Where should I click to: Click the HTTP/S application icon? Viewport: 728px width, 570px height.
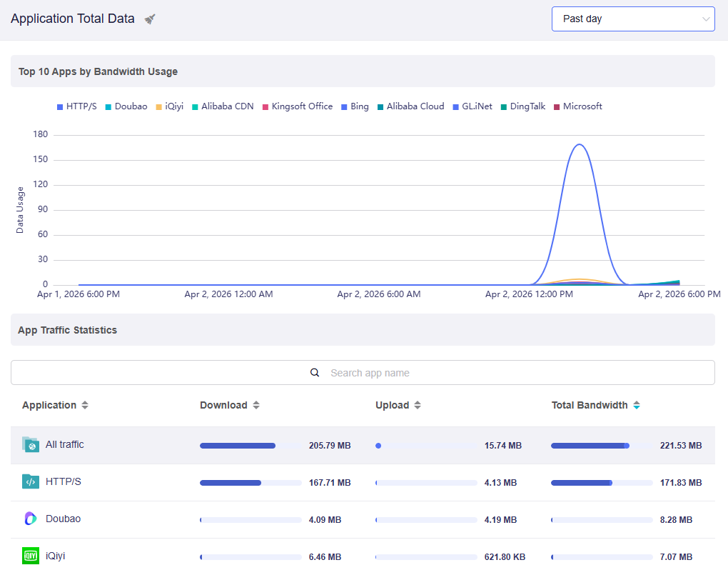point(30,482)
